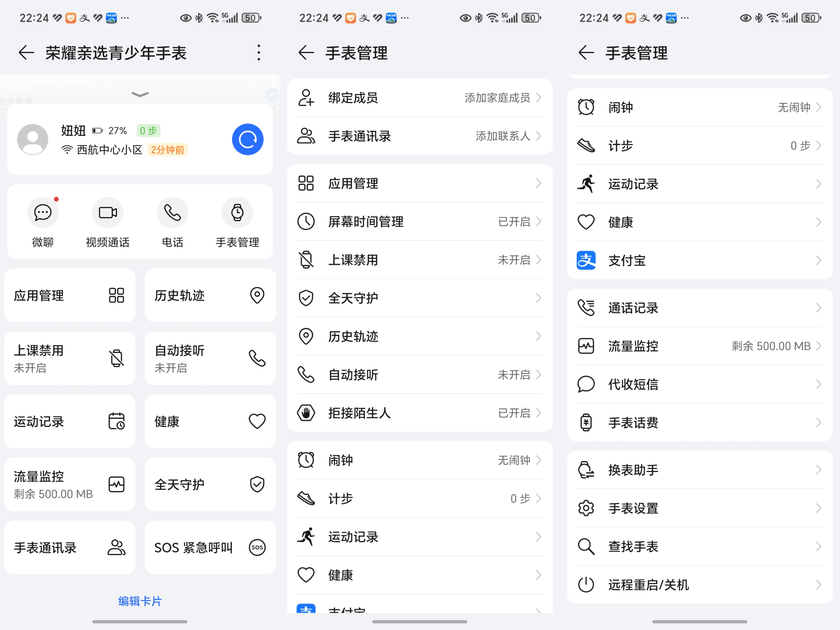Open 手表管理 watch icon in shortcut row

coord(237,212)
